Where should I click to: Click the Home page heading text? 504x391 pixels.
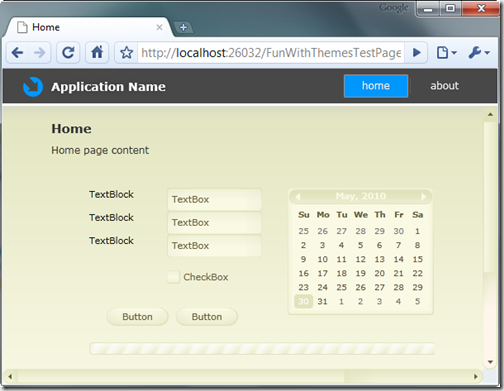71,129
